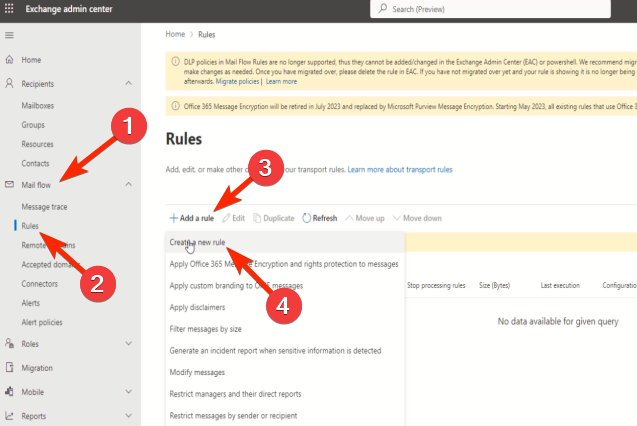637x426 pixels.
Task: Collapse the navigation hamburger menu
Action: pos(9,35)
